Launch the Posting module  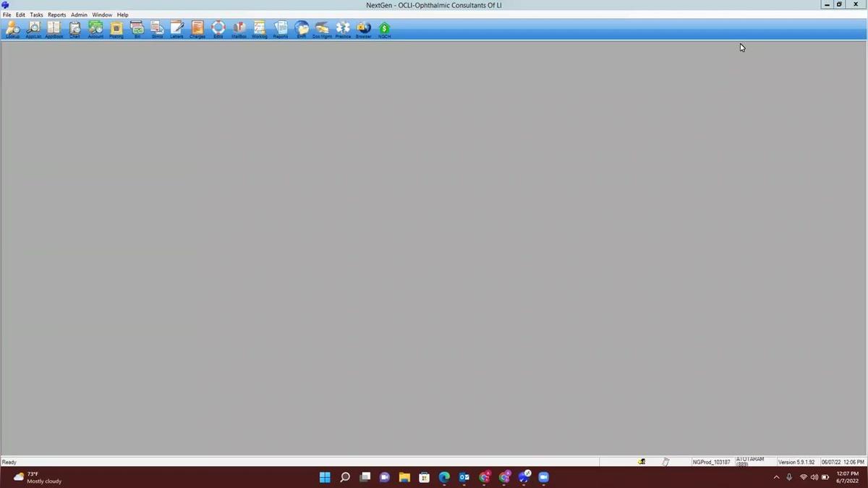click(116, 29)
